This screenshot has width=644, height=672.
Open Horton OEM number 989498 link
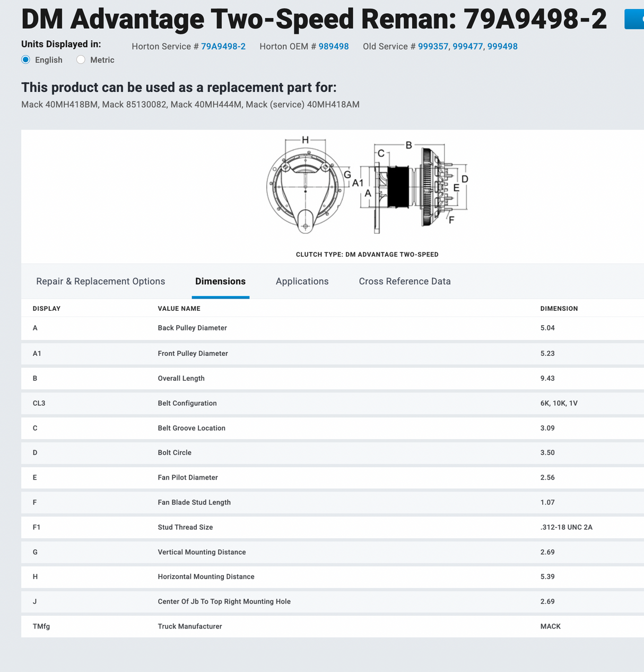pos(333,47)
